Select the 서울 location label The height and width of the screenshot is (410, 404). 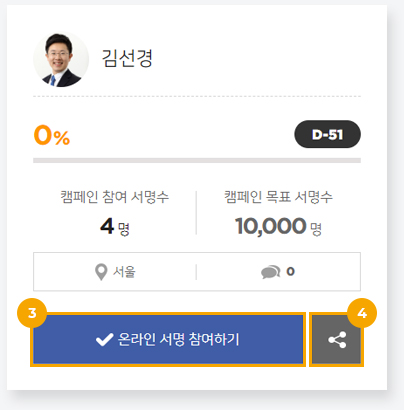(x=124, y=272)
